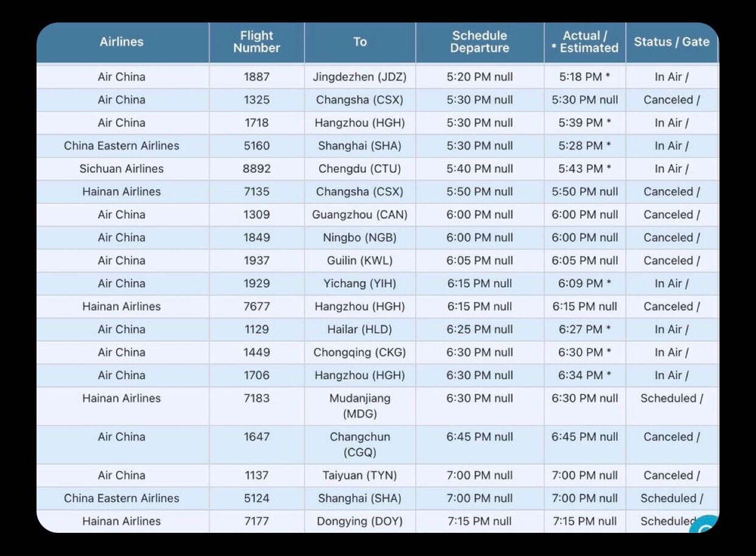Image resolution: width=756 pixels, height=556 pixels.
Task: Select flight number 1137
Action: tap(256, 476)
